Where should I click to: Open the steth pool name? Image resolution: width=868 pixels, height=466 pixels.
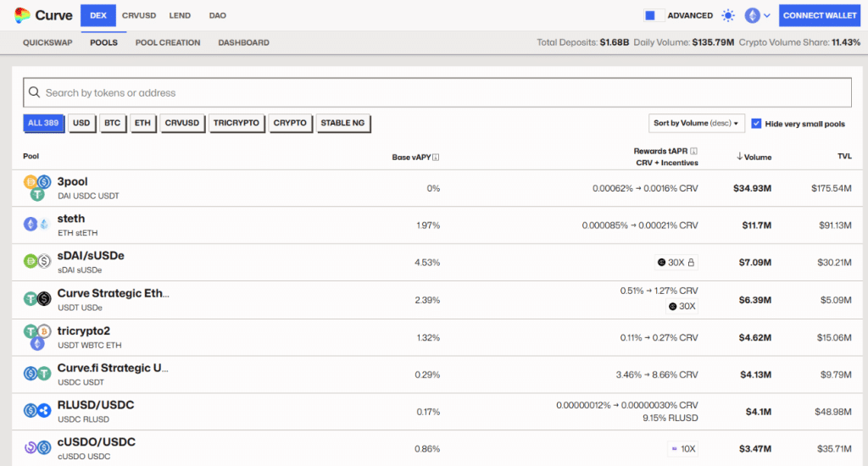pyautogui.click(x=71, y=219)
